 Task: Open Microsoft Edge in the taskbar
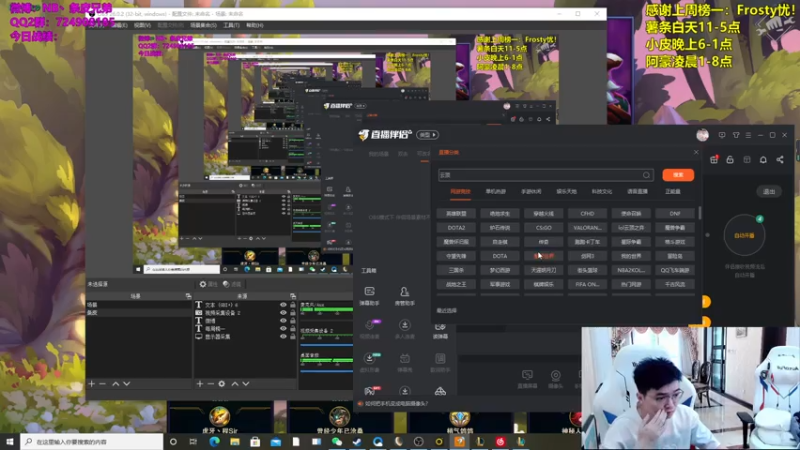click(214, 441)
